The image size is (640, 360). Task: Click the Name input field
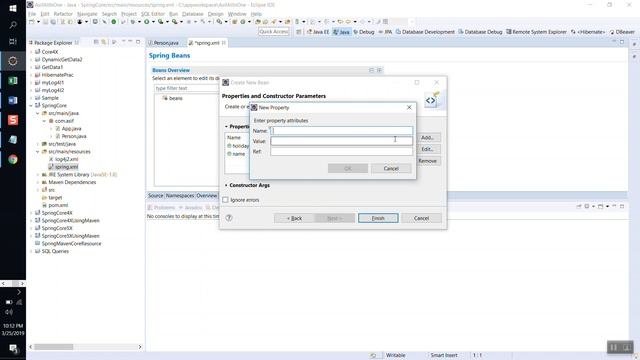point(342,131)
